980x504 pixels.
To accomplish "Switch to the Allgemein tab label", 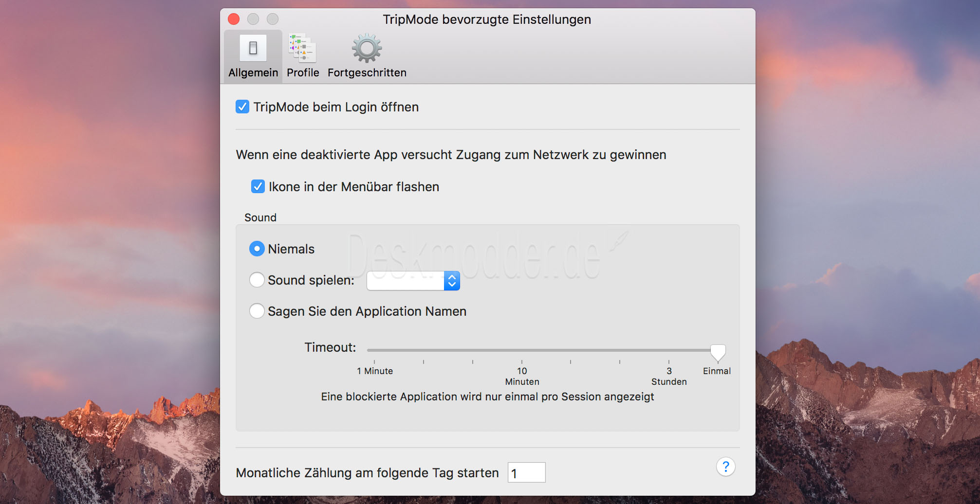I will [x=253, y=72].
